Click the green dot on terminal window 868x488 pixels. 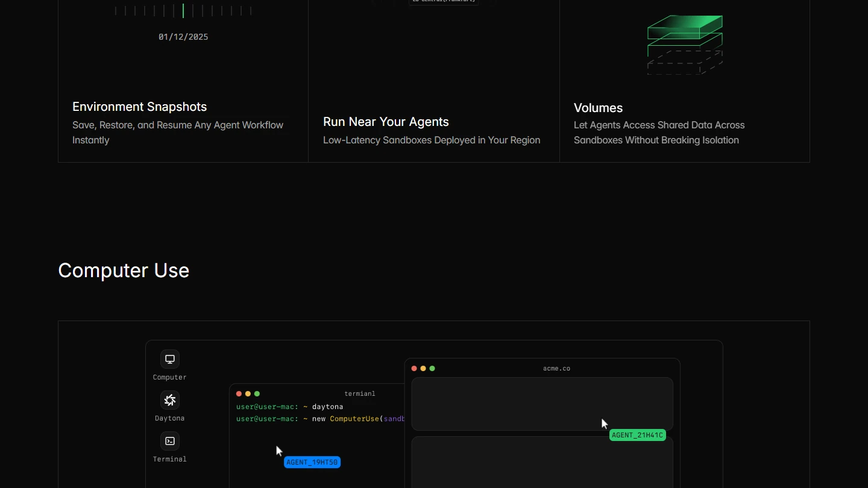257,393
